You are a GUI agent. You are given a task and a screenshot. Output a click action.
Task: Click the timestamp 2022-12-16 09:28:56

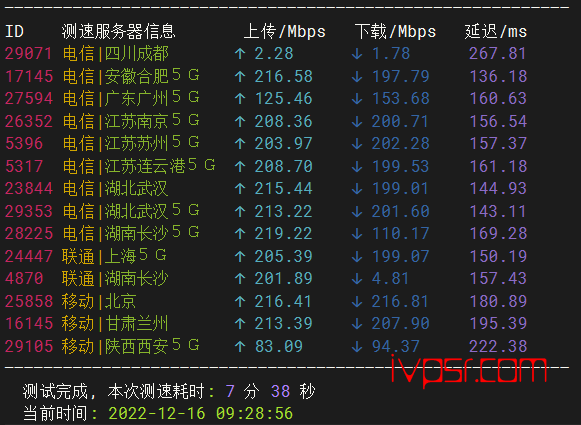[x=200, y=414]
